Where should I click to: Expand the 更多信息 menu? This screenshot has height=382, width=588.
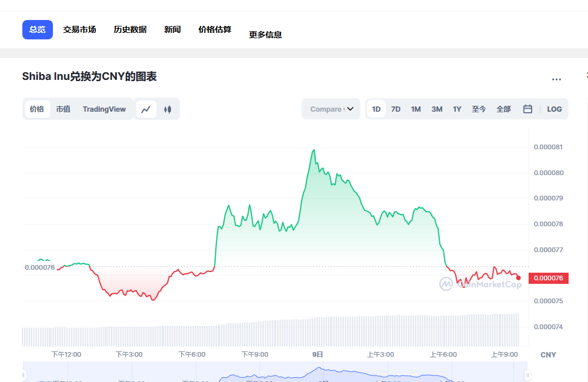265,34
